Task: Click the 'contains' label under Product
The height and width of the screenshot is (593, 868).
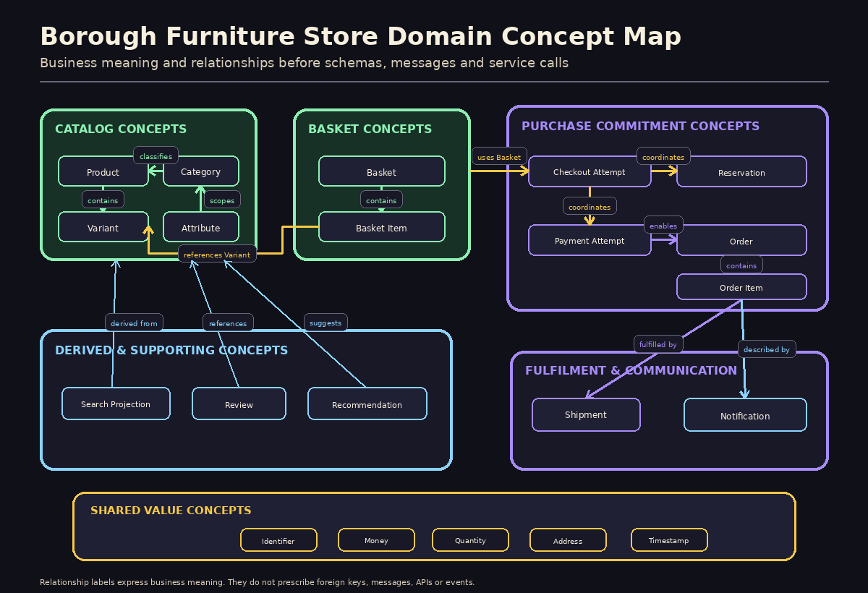Action: [103, 200]
